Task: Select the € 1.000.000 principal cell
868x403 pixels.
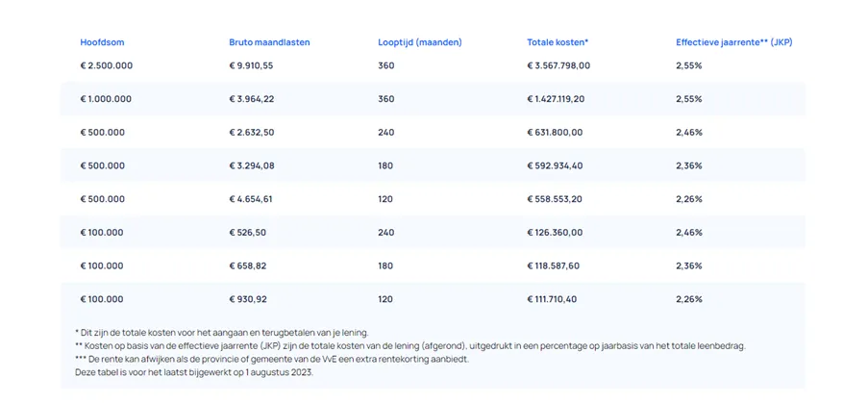Action: [x=107, y=99]
